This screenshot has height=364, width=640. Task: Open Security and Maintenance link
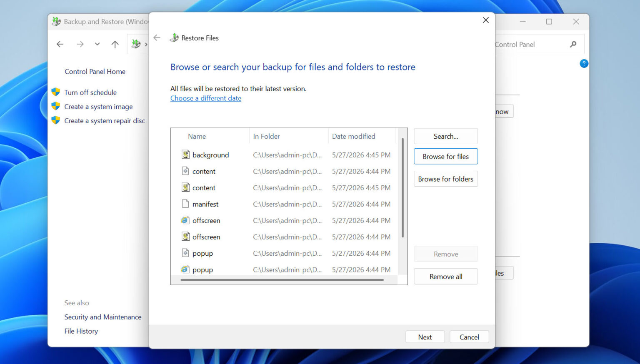[103, 317]
